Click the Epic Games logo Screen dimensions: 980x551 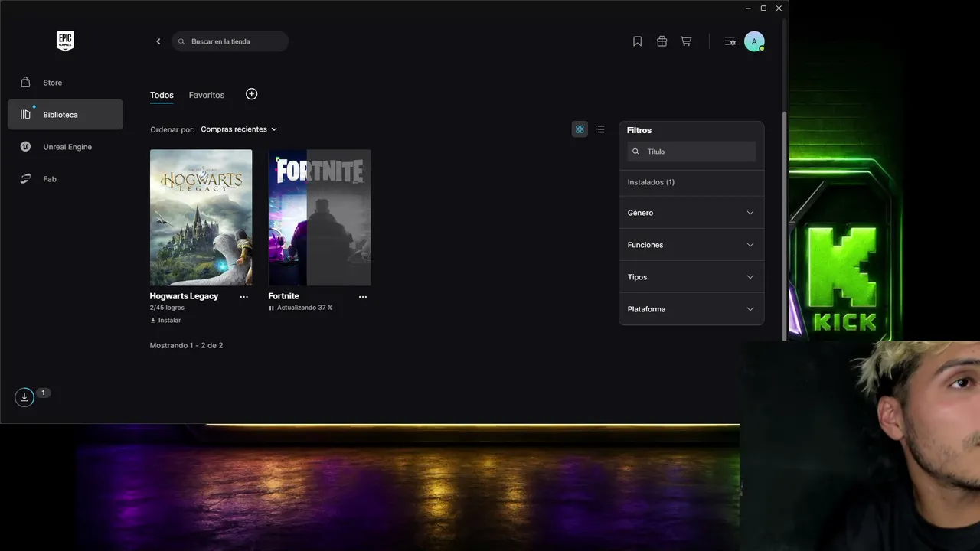tap(65, 41)
